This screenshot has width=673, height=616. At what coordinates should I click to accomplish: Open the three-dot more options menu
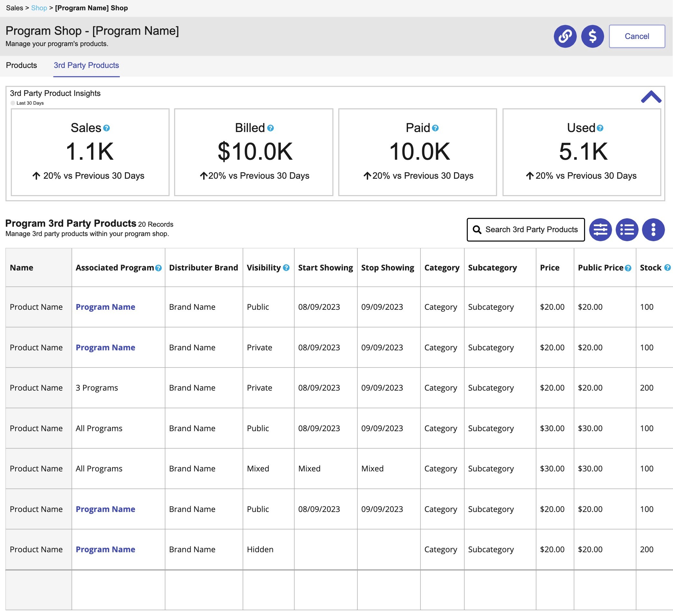[x=653, y=230]
